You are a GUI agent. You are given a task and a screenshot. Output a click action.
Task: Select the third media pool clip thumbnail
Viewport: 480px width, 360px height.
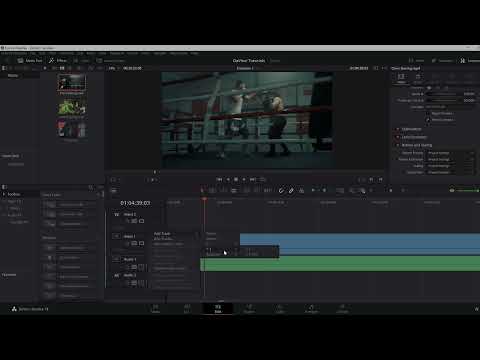tap(72, 128)
